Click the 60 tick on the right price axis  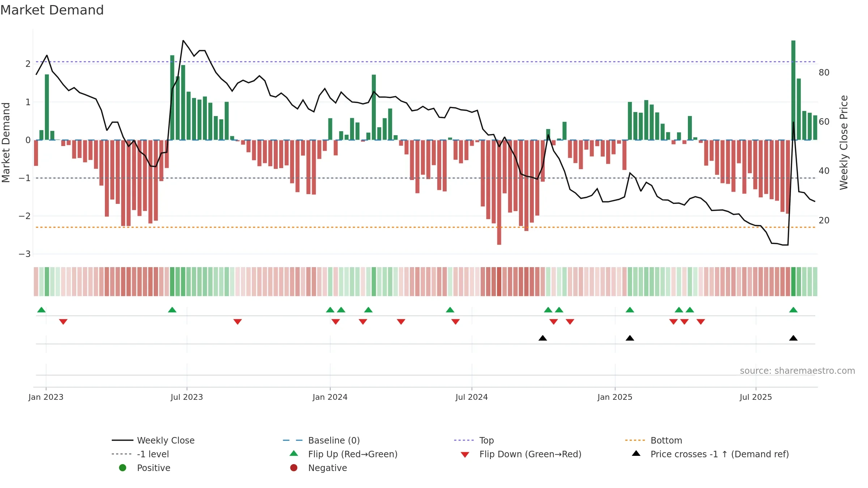(824, 122)
